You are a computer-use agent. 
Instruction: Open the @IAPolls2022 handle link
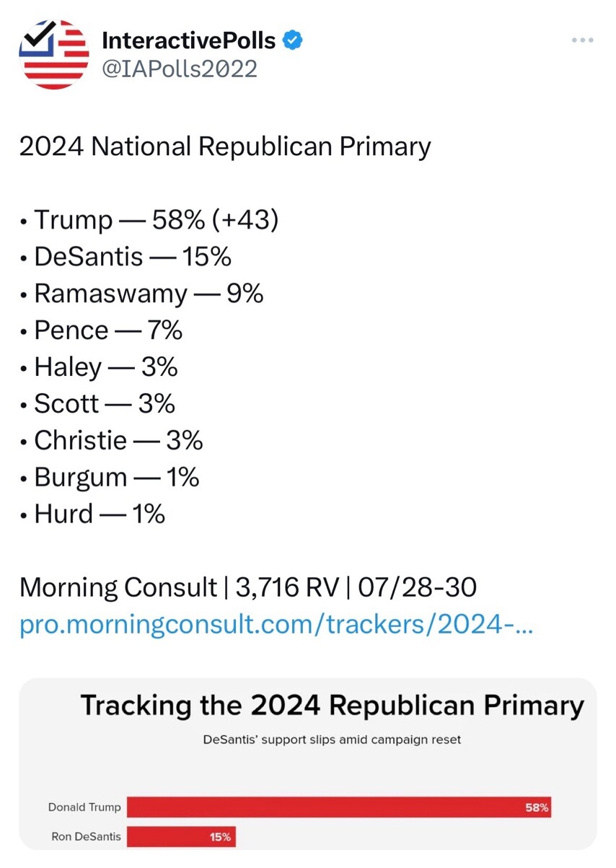[180, 69]
